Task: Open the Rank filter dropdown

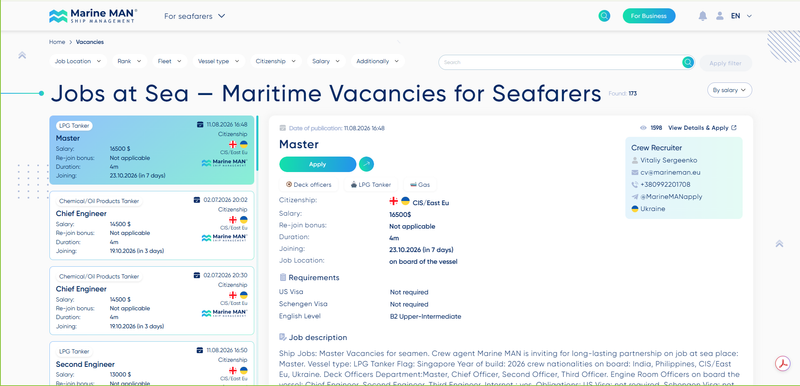Action: (130, 61)
